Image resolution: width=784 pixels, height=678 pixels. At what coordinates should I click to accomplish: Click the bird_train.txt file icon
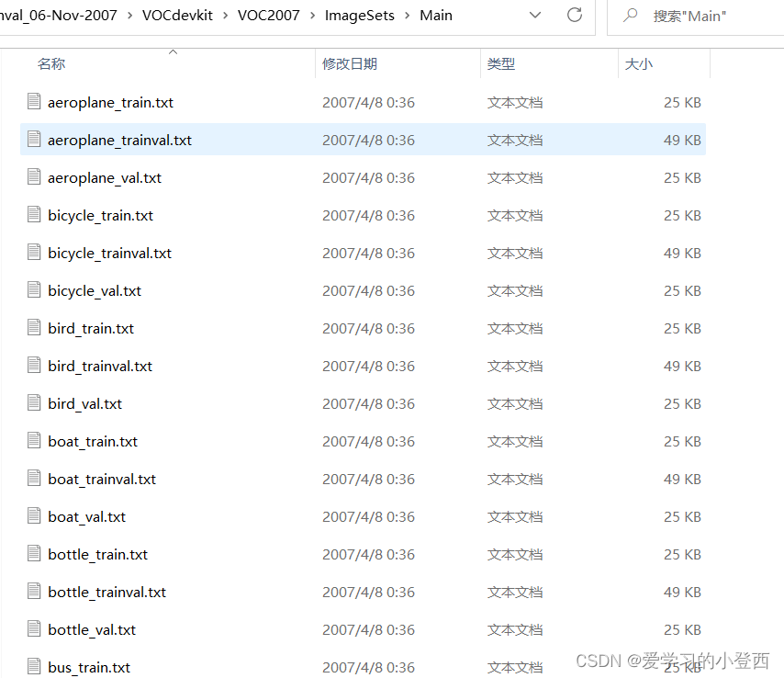click(x=34, y=327)
